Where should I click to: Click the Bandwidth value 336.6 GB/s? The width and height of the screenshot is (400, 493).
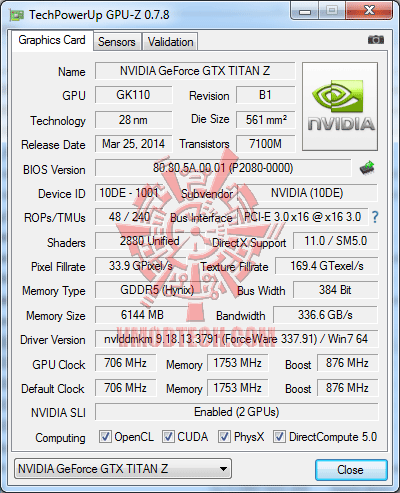325,315
